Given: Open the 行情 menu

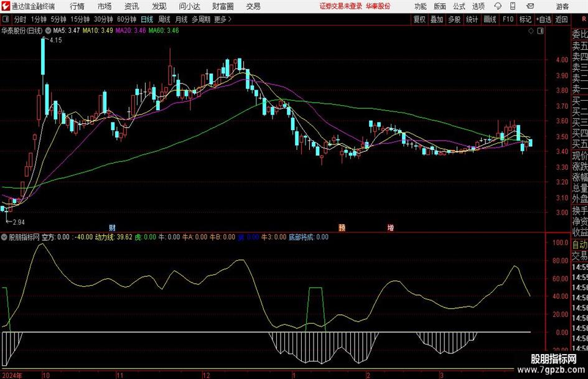Looking at the screenshot, I should 77,6.
